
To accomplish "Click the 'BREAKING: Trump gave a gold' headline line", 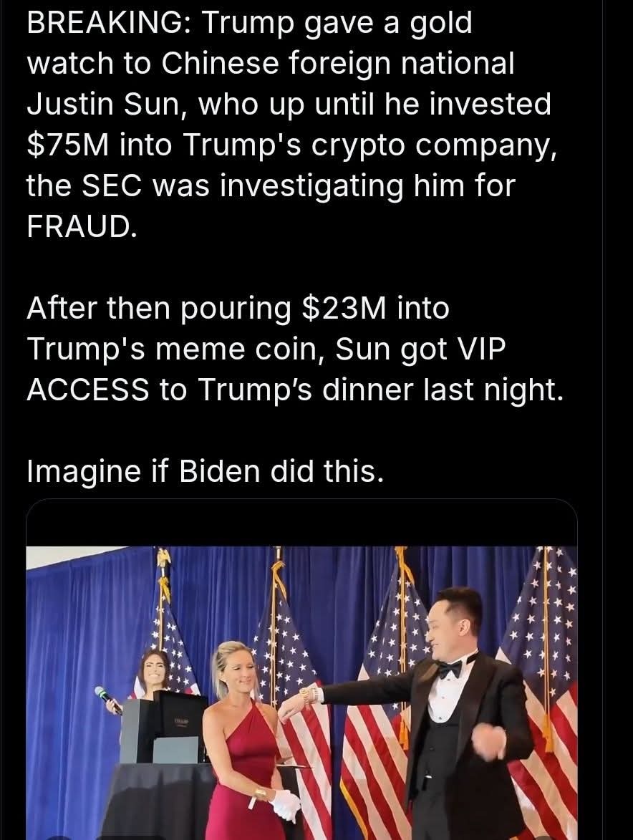I will pyautogui.click(x=250, y=24).
